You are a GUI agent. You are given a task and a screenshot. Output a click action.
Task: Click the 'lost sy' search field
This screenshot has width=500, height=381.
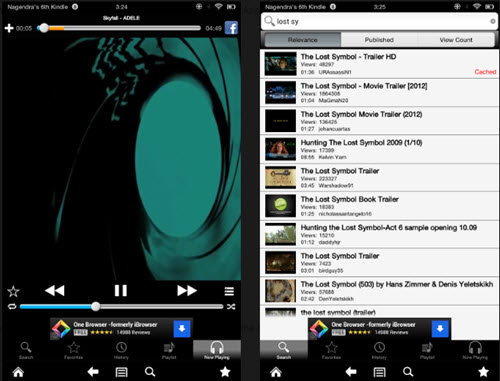(379, 22)
